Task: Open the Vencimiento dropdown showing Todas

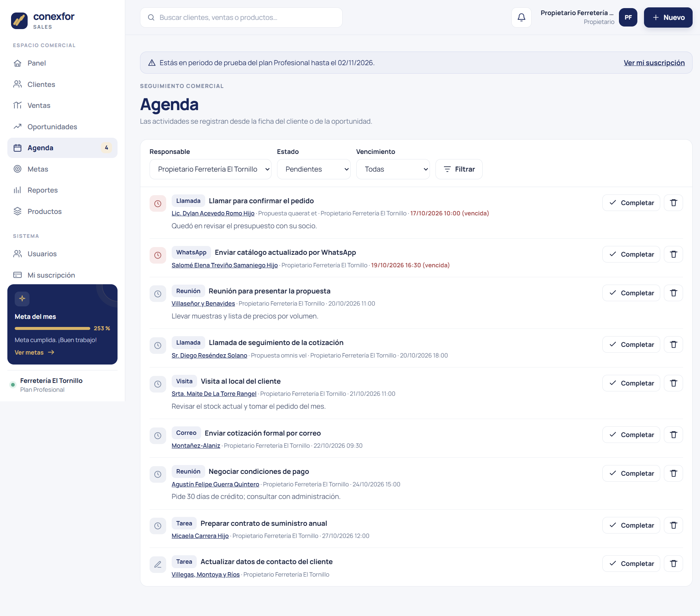Action: tap(393, 169)
